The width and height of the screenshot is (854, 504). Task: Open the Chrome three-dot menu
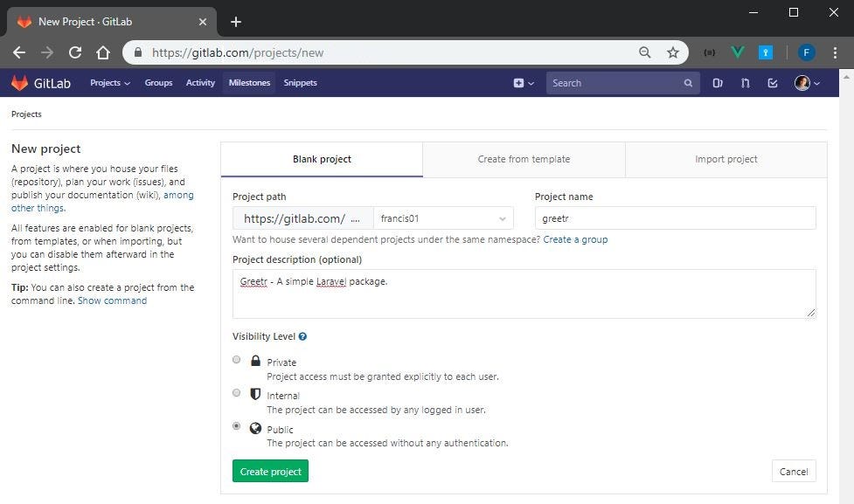[835, 52]
